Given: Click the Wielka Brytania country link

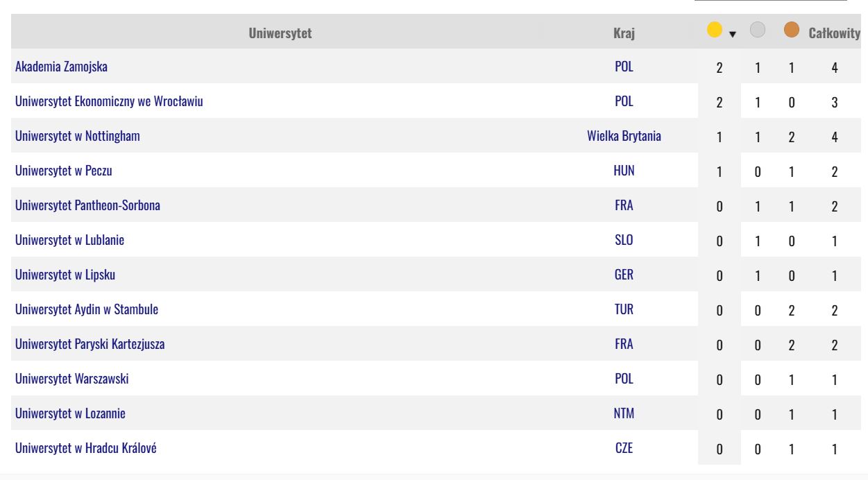Looking at the screenshot, I should 624,136.
